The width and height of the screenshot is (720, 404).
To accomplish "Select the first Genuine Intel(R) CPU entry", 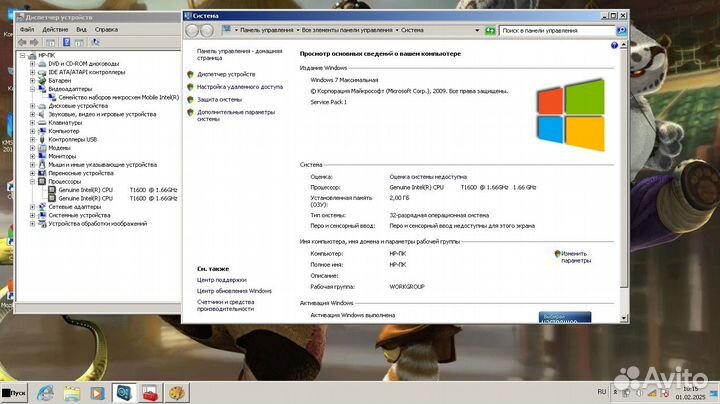I will [118, 190].
